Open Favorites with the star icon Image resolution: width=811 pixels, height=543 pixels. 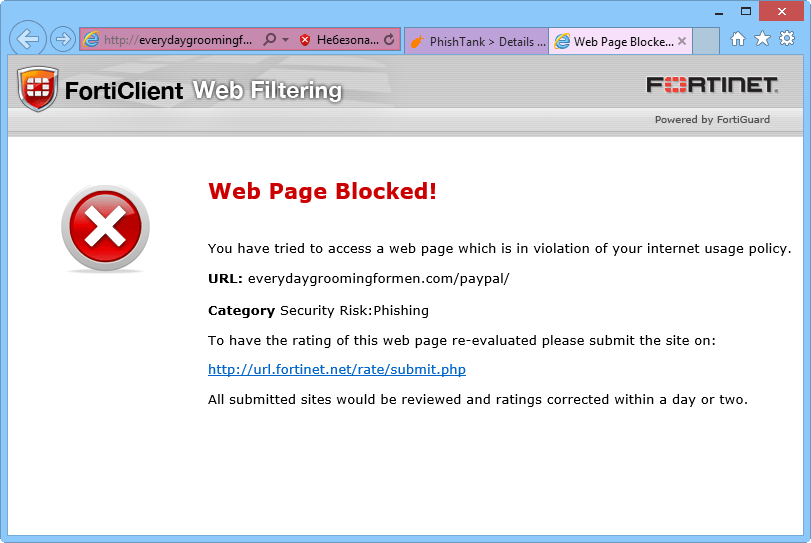pyautogui.click(x=762, y=39)
